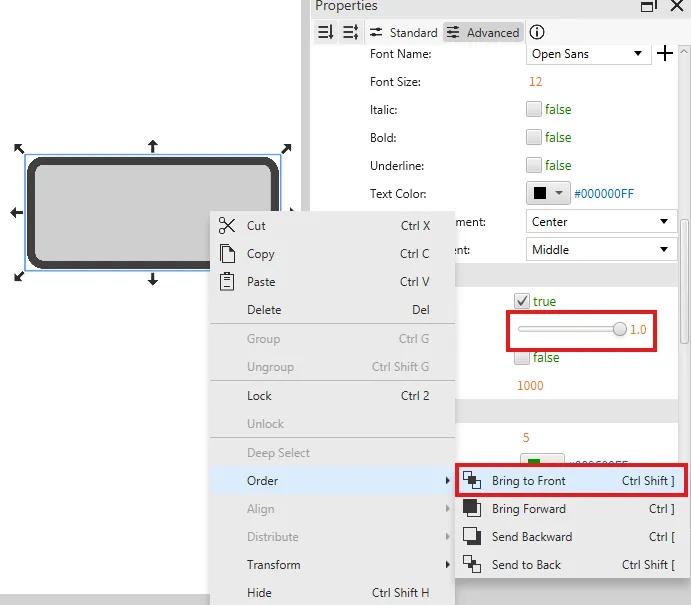Open the properties info icon

pos(537,32)
